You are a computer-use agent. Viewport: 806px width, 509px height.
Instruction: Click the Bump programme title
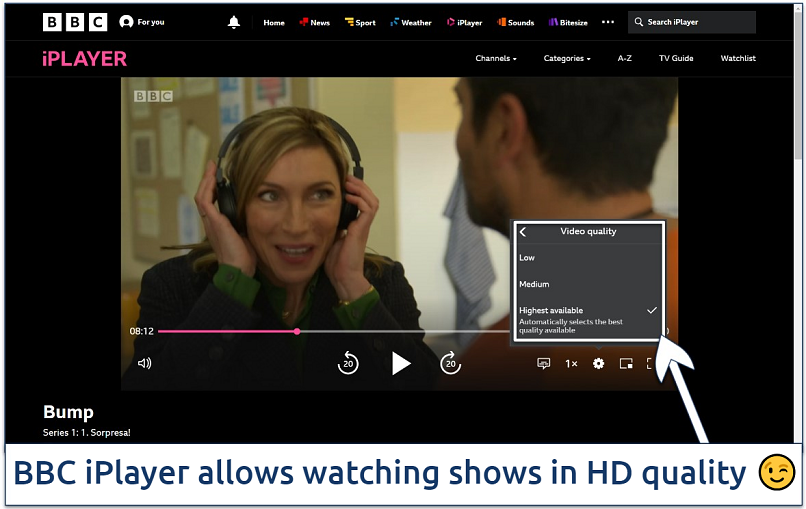tap(68, 412)
